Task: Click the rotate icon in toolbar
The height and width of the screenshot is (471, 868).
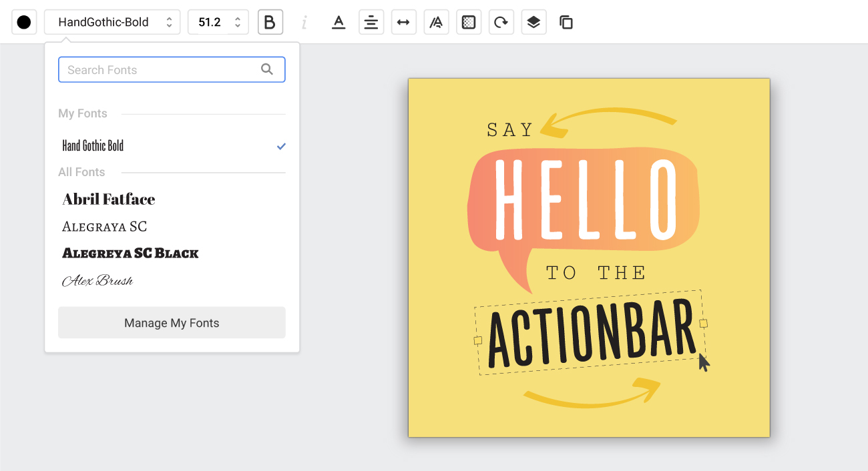Action: pos(501,23)
